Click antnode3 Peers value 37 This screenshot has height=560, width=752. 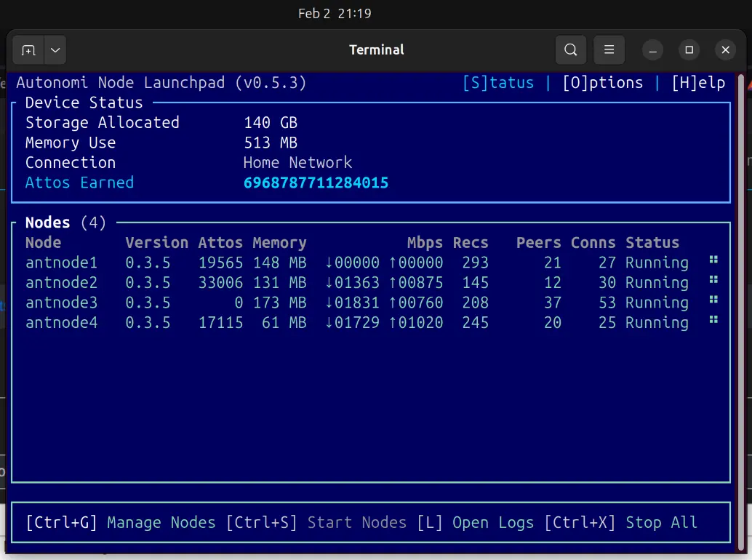click(x=553, y=303)
